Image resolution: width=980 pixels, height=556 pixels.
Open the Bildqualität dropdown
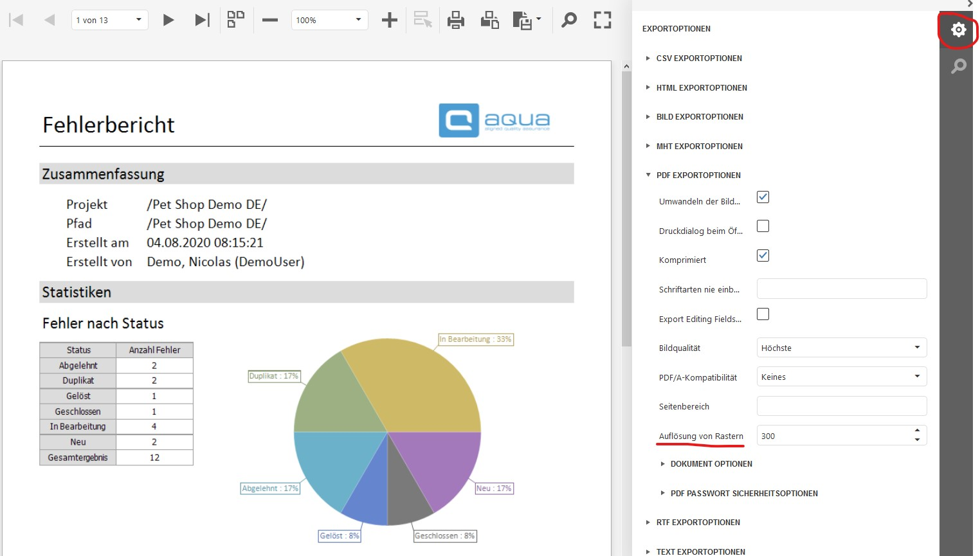pyautogui.click(x=841, y=348)
